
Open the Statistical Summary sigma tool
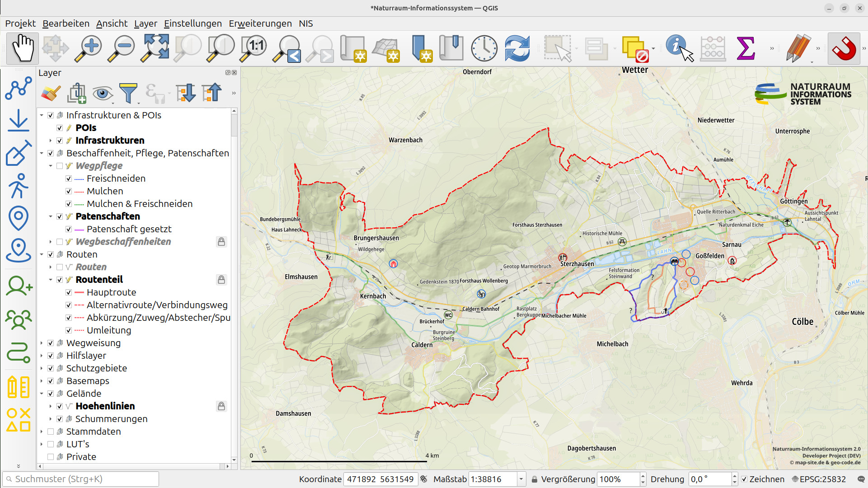(x=746, y=48)
